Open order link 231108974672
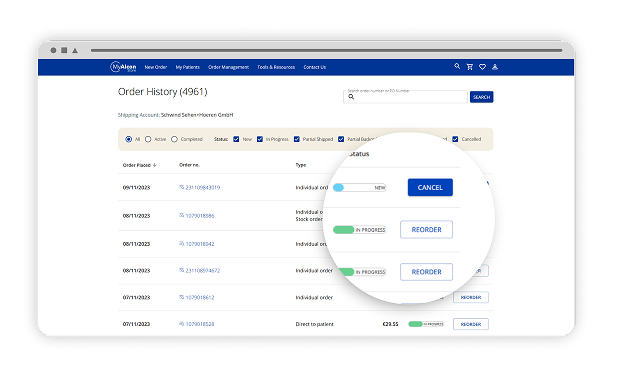This screenshot has width=618, height=375. pyautogui.click(x=203, y=271)
